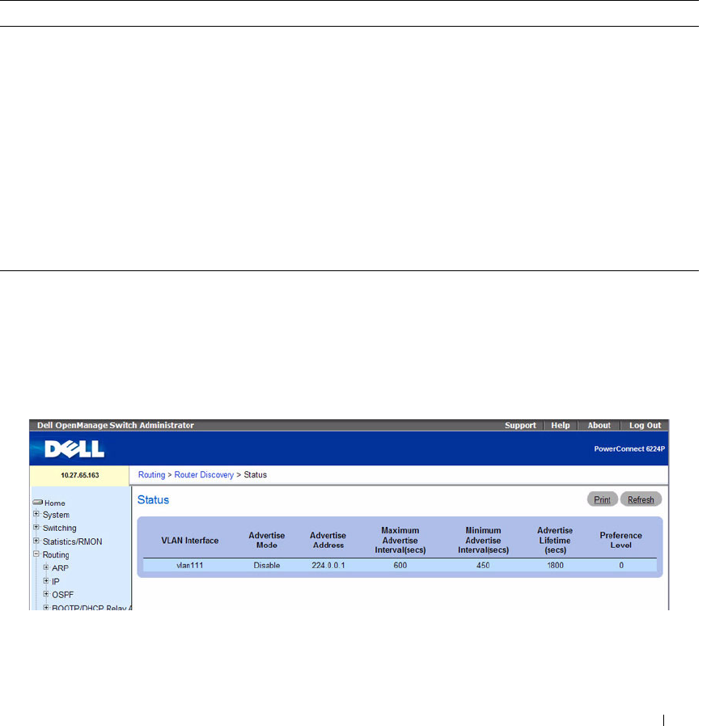Open the About link
Screen dimensions: 728x726
pyautogui.click(x=599, y=426)
